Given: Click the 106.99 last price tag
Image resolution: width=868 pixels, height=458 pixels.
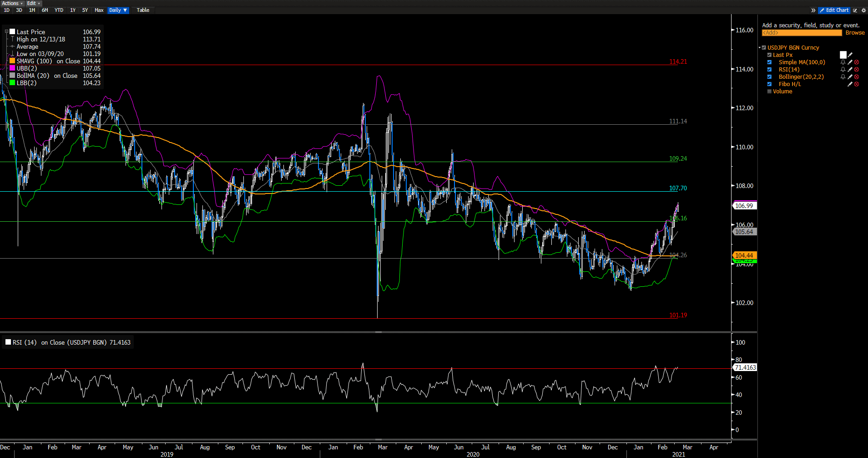Looking at the screenshot, I should 745,206.
